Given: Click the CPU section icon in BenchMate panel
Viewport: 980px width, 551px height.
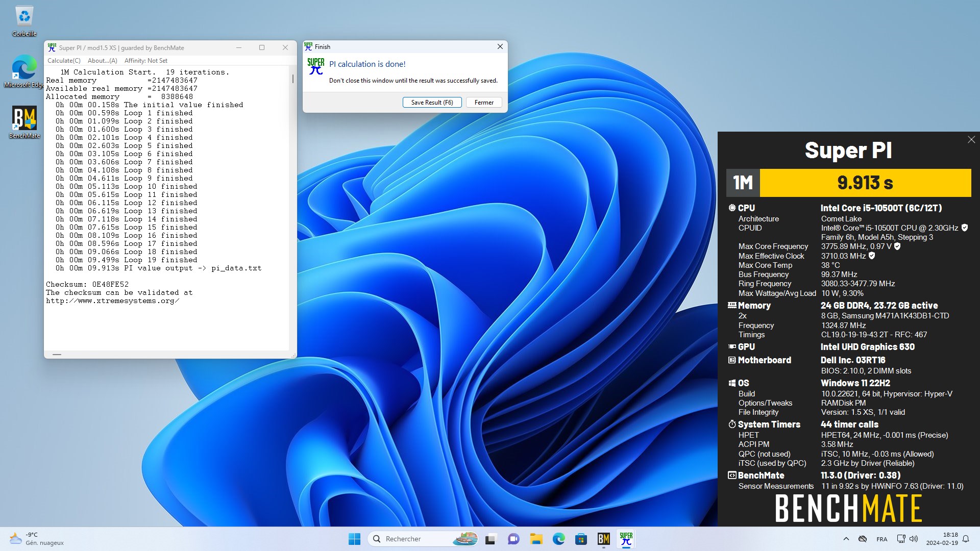Looking at the screenshot, I should pyautogui.click(x=732, y=208).
